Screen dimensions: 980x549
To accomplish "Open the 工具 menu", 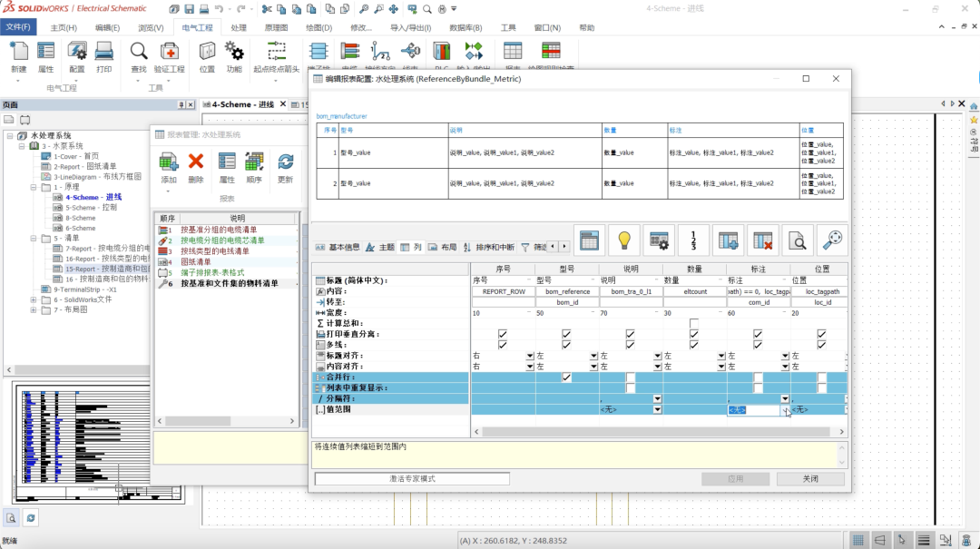I will coord(509,26).
